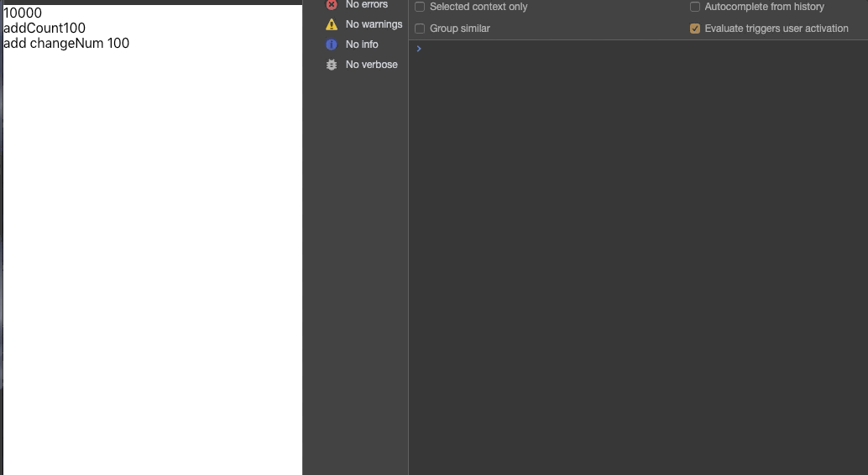This screenshot has height=475, width=868.
Task: Click the add changeNum 100 text
Action: 66,43
